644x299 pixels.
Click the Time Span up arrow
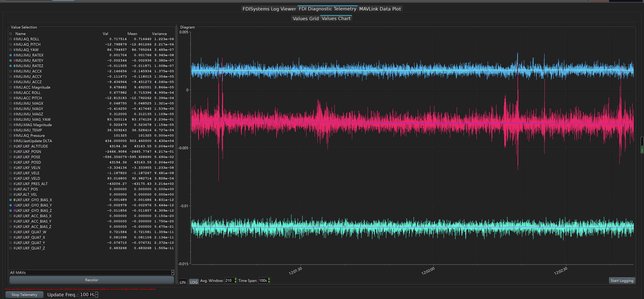tap(269, 279)
